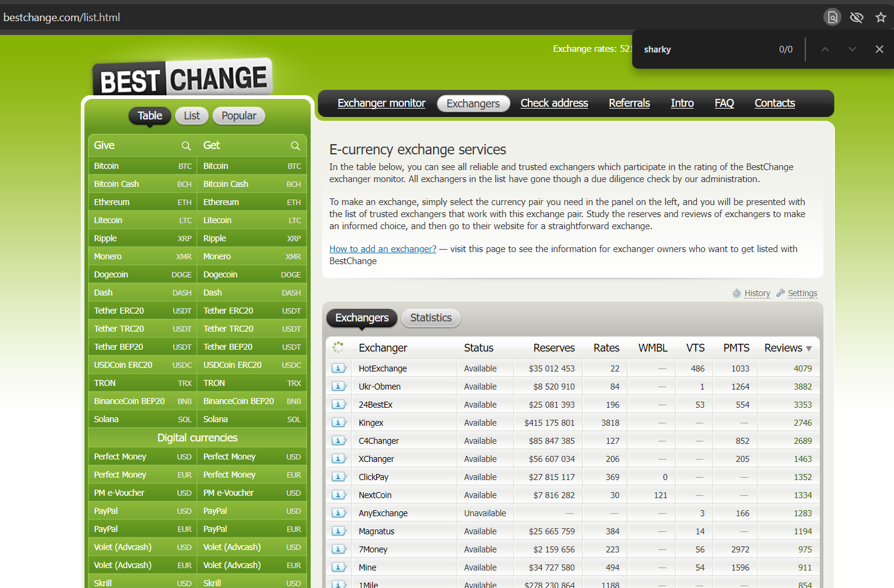Open info icon for 7Money row

pyautogui.click(x=339, y=549)
